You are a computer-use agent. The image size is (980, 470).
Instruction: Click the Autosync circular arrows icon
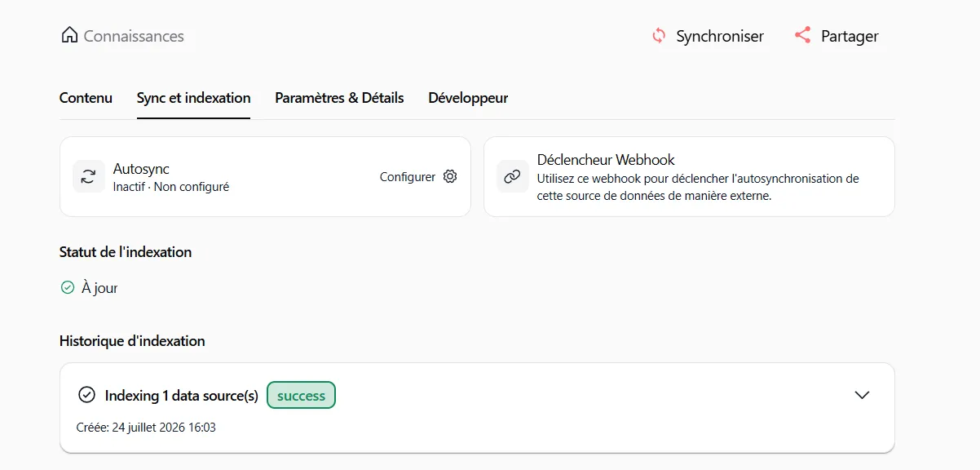coord(88,176)
